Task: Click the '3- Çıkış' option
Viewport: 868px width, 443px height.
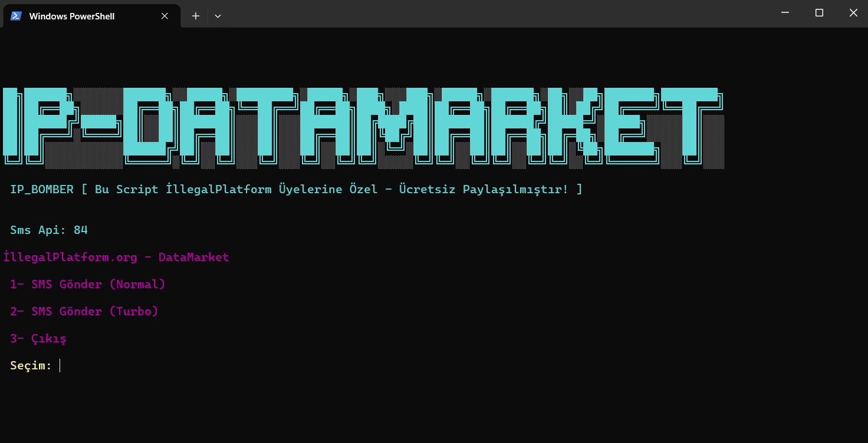Action: click(38, 339)
